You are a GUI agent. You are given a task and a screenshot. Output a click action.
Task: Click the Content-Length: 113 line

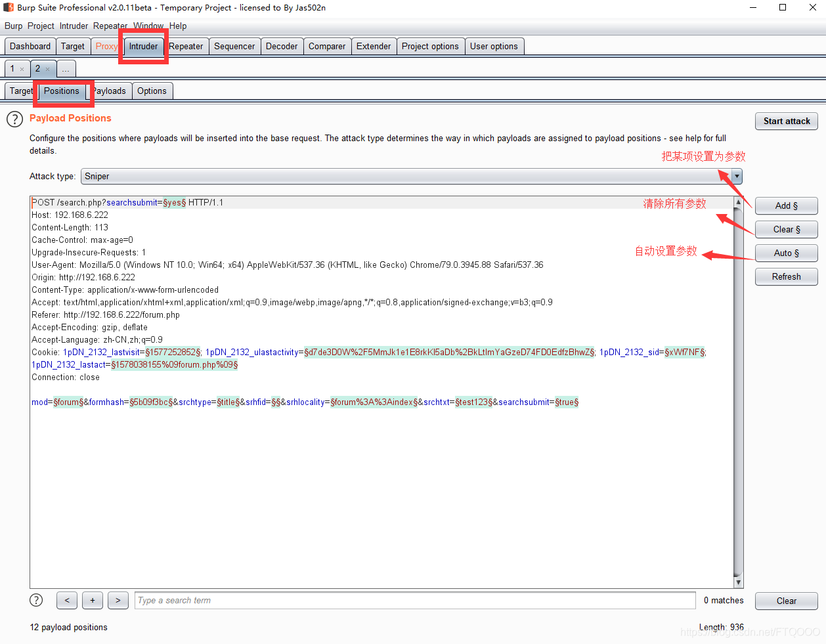[x=70, y=227]
